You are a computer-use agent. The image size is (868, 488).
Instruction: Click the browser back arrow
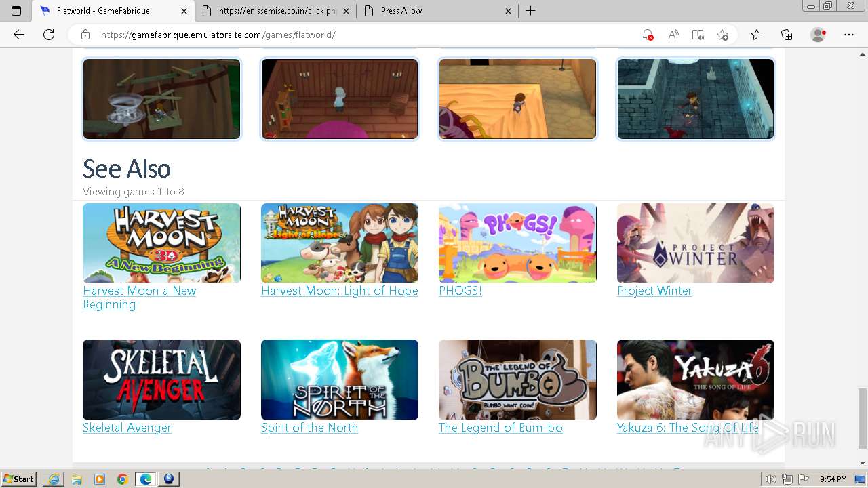pyautogui.click(x=19, y=35)
